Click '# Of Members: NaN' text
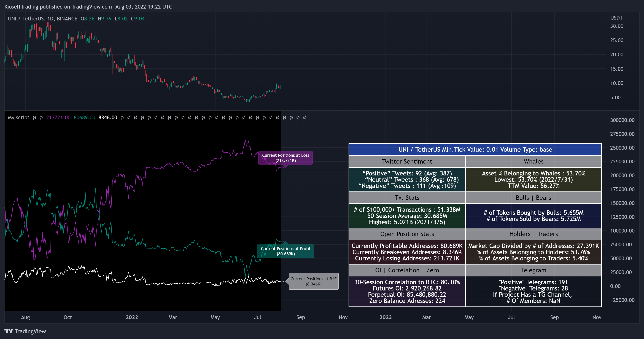The image size is (644, 339). click(x=533, y=301)
